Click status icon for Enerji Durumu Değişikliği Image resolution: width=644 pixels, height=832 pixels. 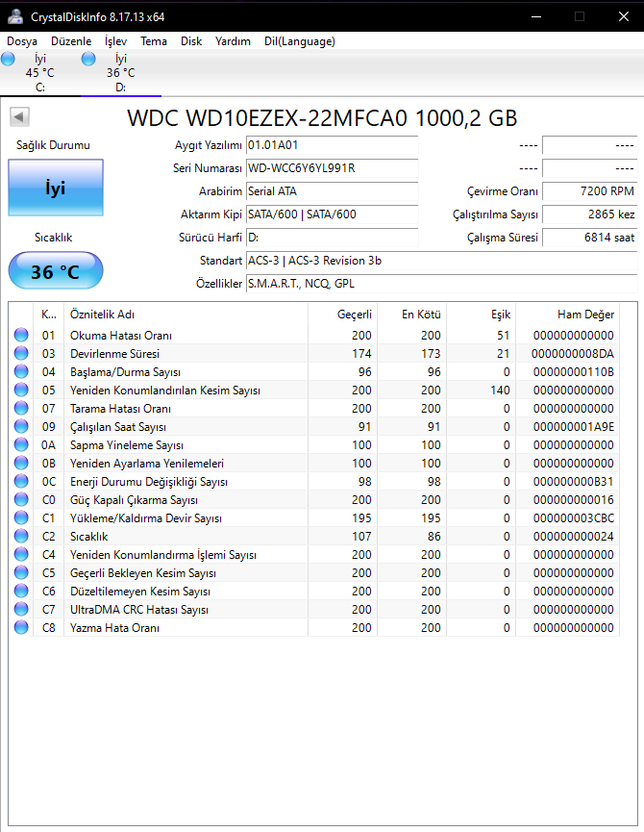21,481
